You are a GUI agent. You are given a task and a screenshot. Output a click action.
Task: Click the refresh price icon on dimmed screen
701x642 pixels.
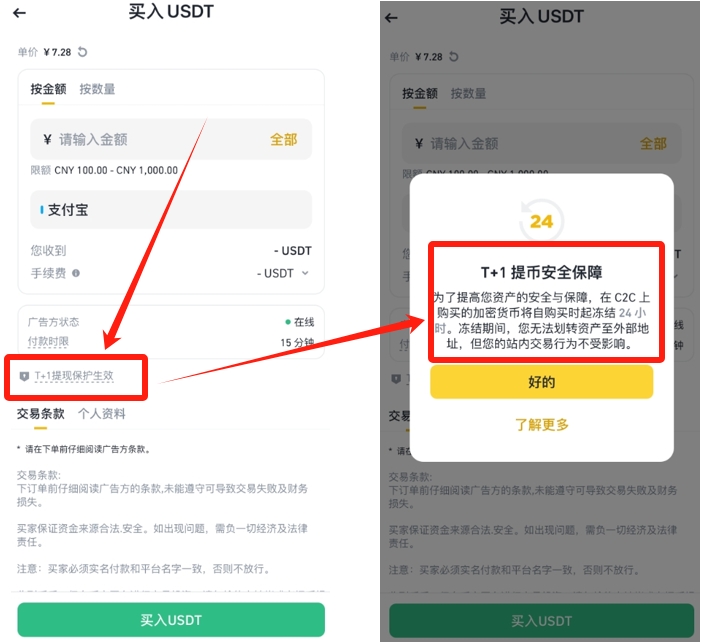point(454,57)
